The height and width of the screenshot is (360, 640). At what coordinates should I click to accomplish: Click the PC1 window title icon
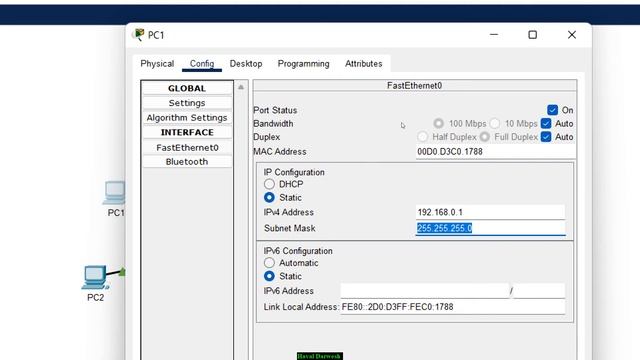point(139,35)
